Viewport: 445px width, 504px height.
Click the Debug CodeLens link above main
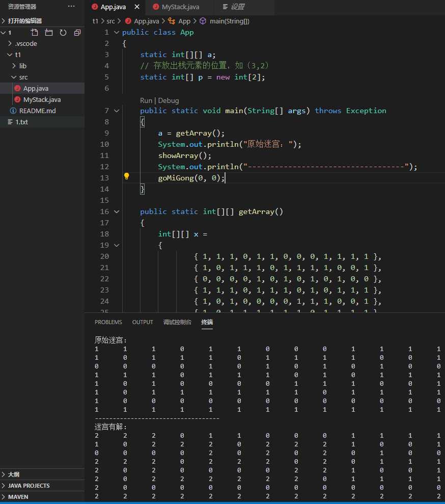click(x=169, y=100)
